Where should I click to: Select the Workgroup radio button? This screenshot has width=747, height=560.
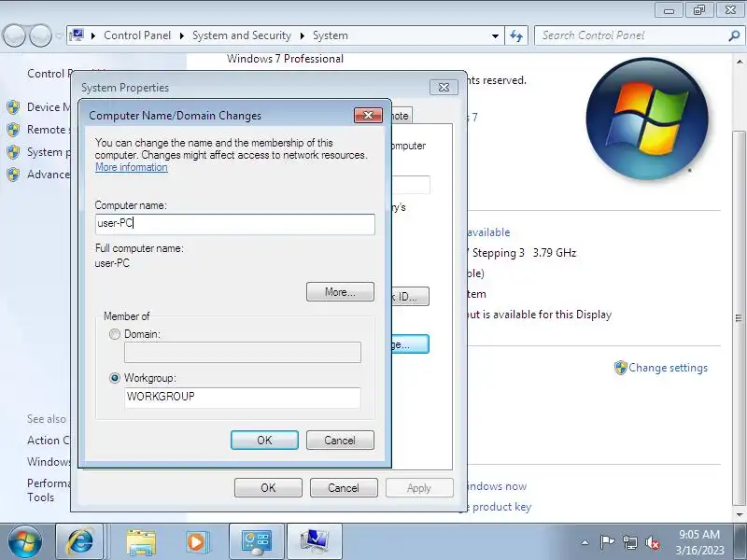(x=114, y=378)
